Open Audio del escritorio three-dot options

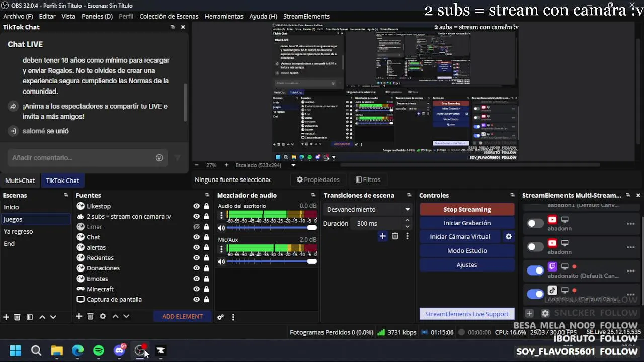221,215
